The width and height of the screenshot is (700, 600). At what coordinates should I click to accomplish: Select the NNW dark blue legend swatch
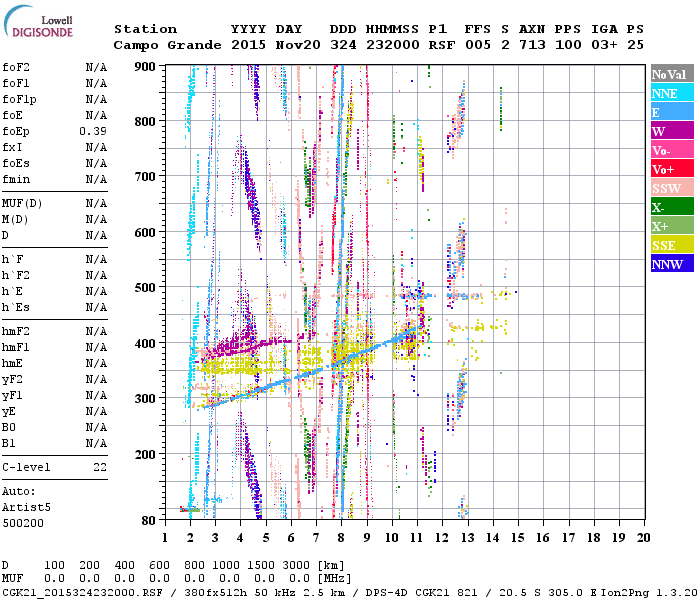point(672,263)
